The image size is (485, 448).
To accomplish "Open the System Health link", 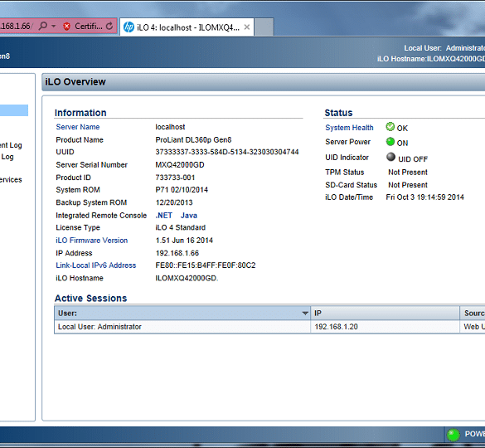I will coord(349,128).
